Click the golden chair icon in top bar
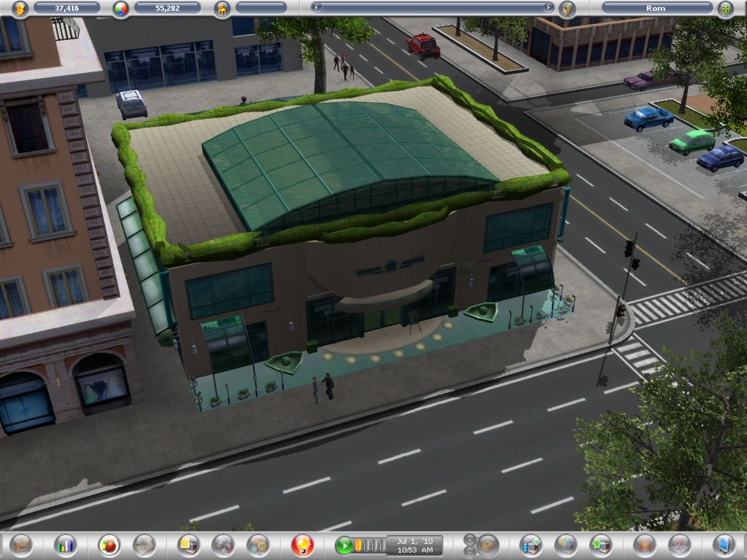Viewport: 747px width, 560px height. [x=222, y=9]
